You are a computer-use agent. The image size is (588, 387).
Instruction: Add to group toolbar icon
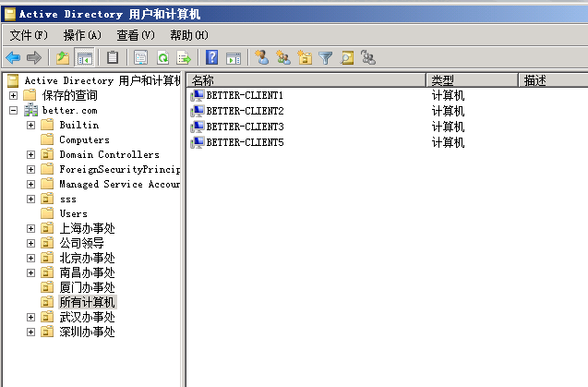[x=368, y=57]
